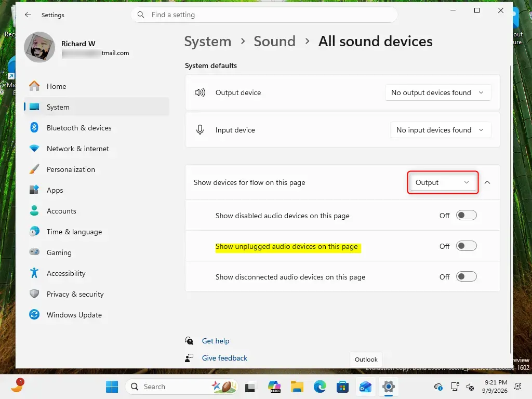Click the Get help link

click(x=216, y=341)
